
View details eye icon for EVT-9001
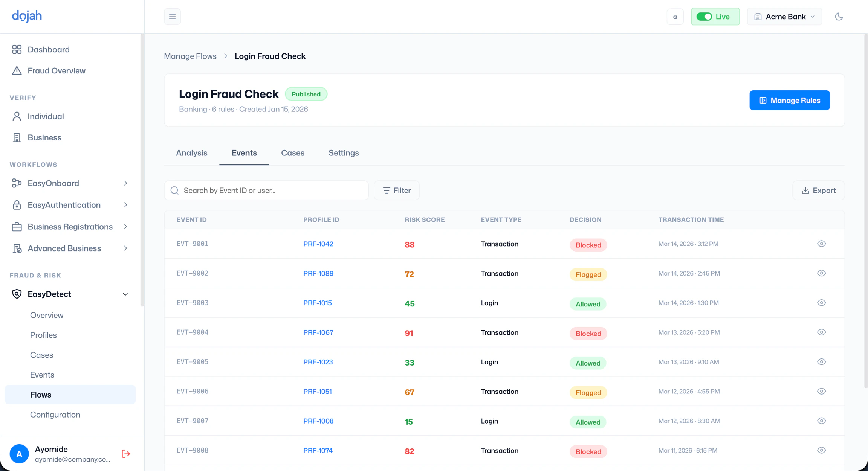click(821, 244)
